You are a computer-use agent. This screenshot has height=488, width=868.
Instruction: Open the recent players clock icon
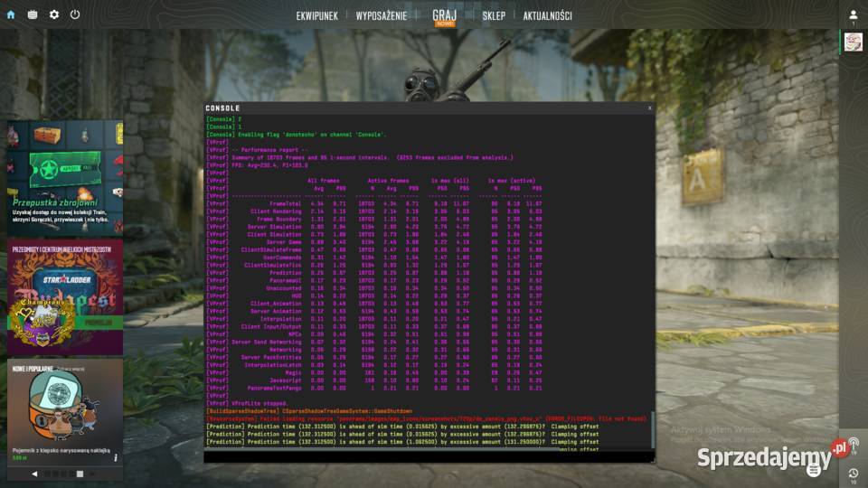tap(853, 474)
